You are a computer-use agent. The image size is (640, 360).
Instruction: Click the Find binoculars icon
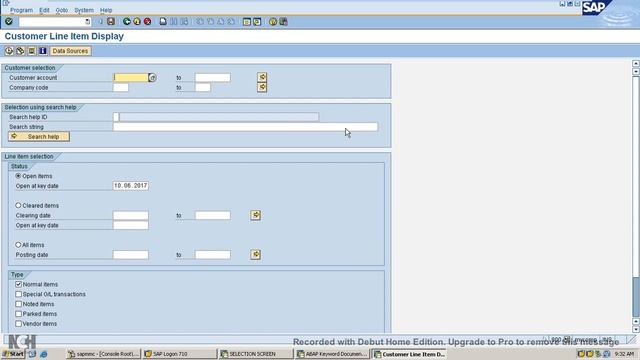[174, 21]
